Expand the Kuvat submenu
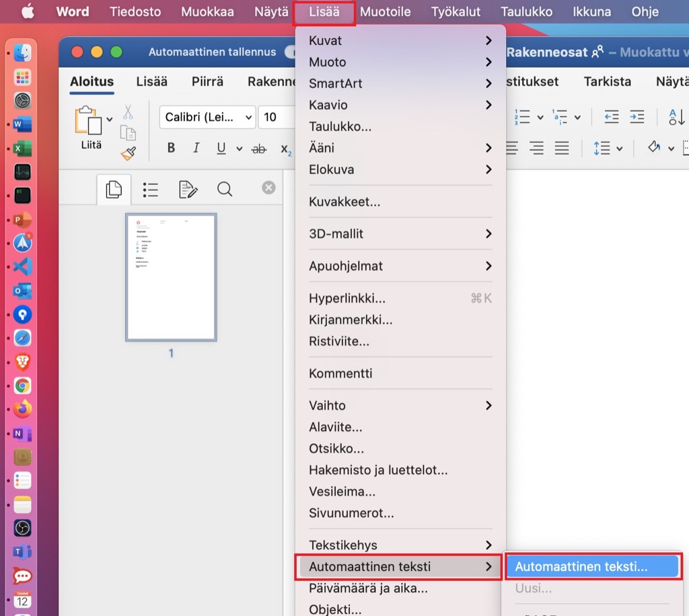 [400, 40]
